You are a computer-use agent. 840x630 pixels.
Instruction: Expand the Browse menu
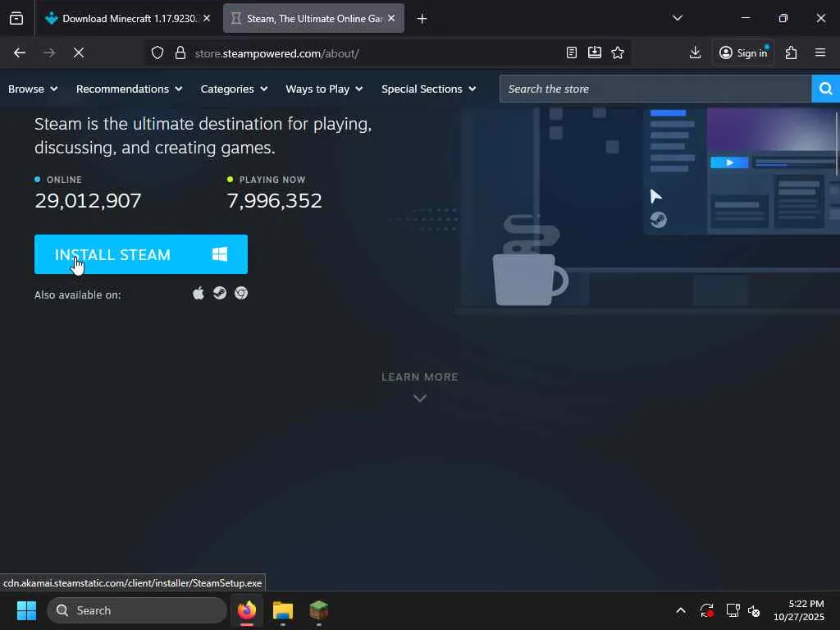coord(33,89)
